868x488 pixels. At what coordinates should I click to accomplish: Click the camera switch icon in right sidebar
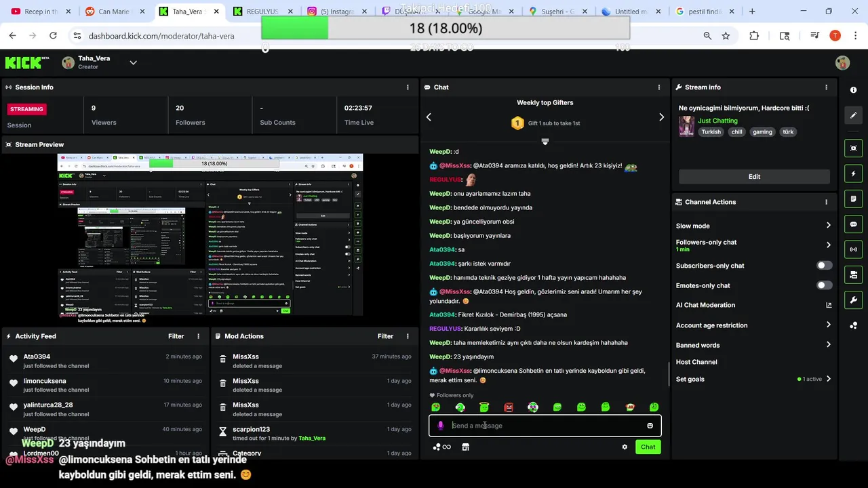point(853,274)
